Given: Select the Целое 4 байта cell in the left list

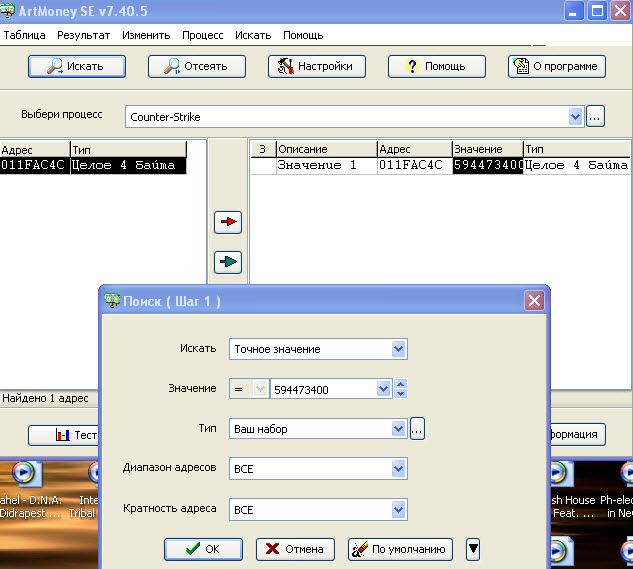Looking at the screenshot, I should (x=128, y=165).
